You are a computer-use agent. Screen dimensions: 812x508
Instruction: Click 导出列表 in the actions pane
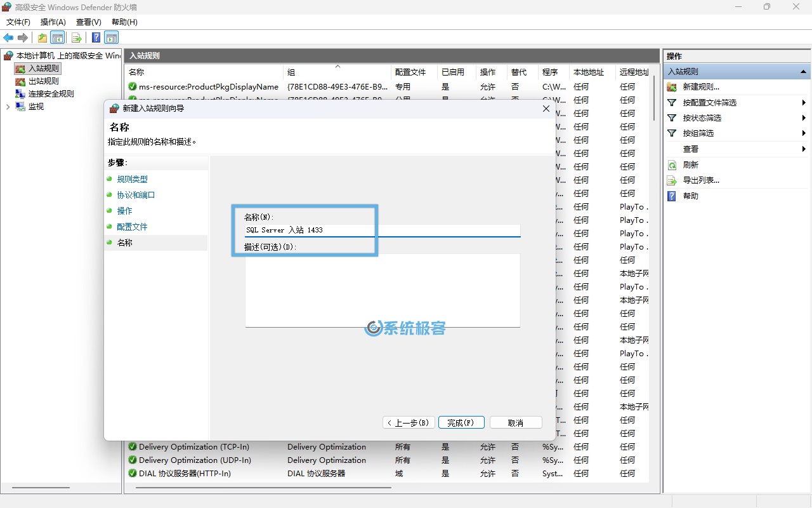[x=701, y=180]
